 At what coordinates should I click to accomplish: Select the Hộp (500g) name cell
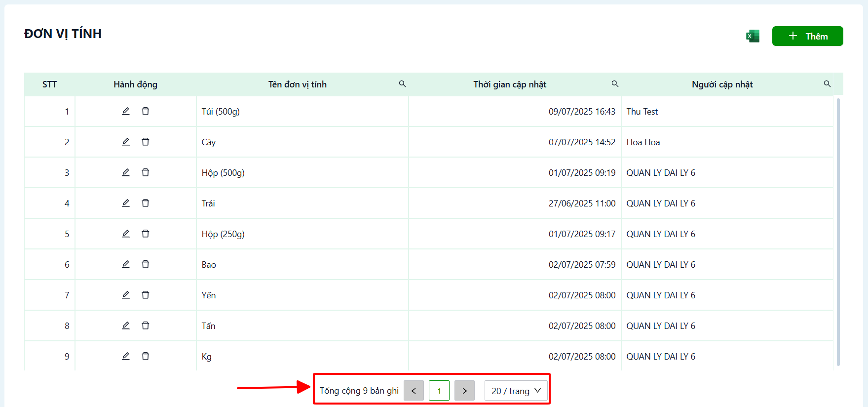(x=302, y=173)
